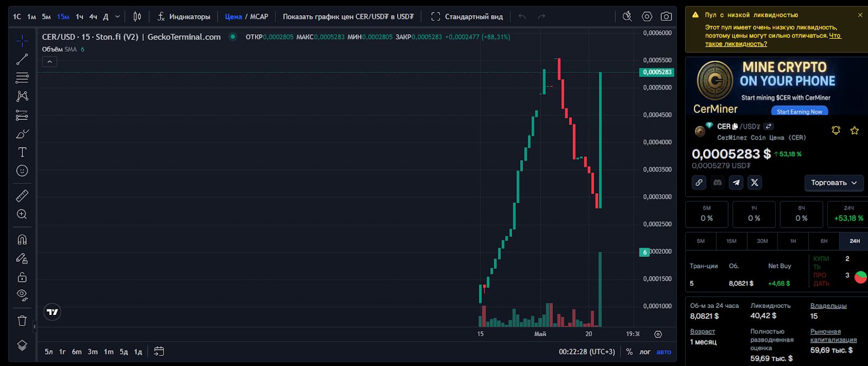Collapse the indicator legend chevron
The height and width of the screenshot is (366, 868).
(x=49, y=62)
